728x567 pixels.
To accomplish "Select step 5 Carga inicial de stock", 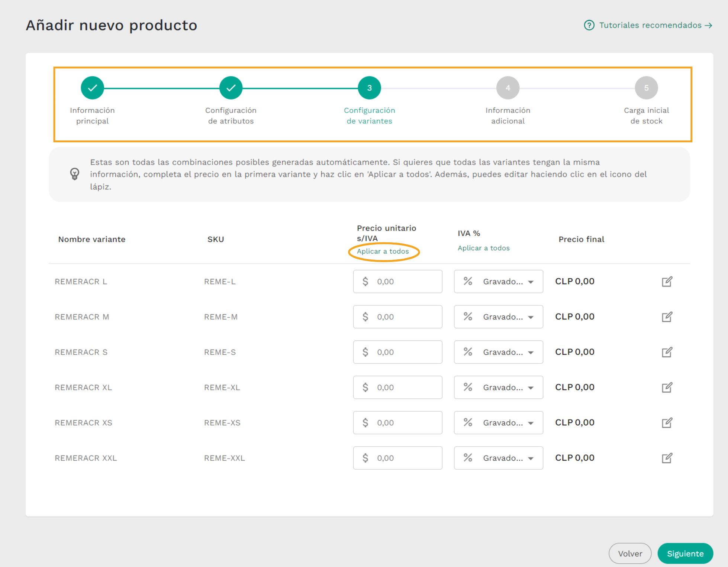I will [647, 88].
